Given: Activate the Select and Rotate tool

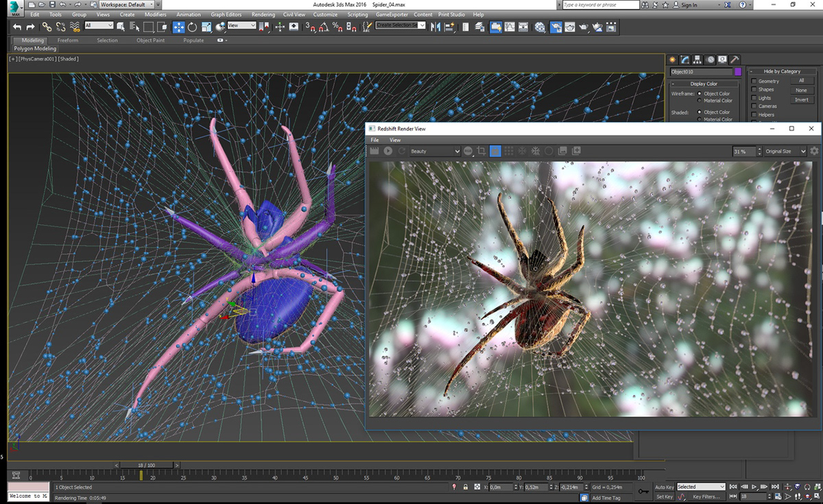Looking at the screenshot, I should pos(193,27).
